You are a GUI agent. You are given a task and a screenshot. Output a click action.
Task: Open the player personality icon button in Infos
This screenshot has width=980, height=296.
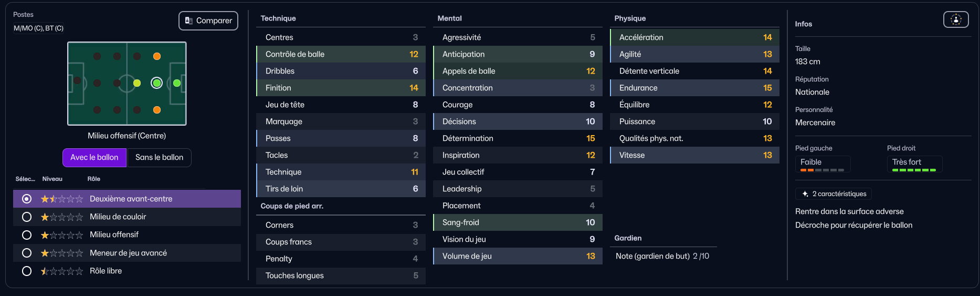956,19
